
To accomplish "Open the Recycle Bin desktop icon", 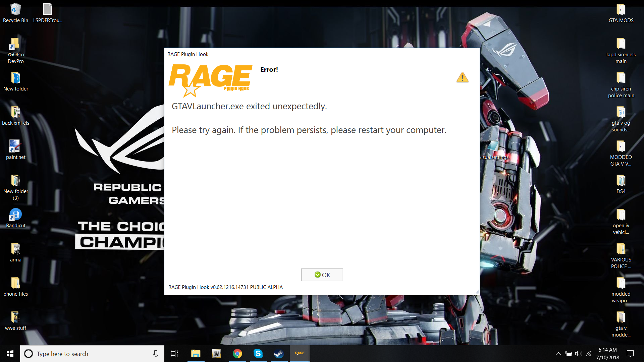I will (15, 13).
